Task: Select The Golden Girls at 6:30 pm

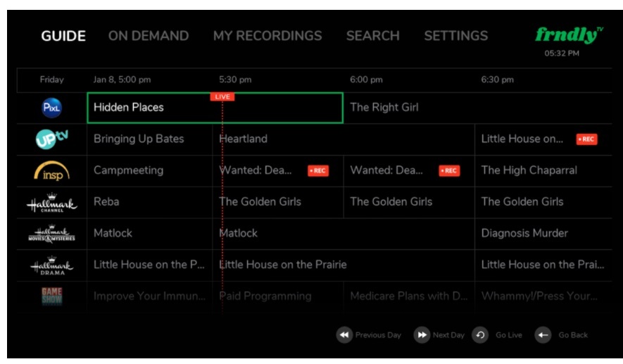Action: (x=543, y=202)
